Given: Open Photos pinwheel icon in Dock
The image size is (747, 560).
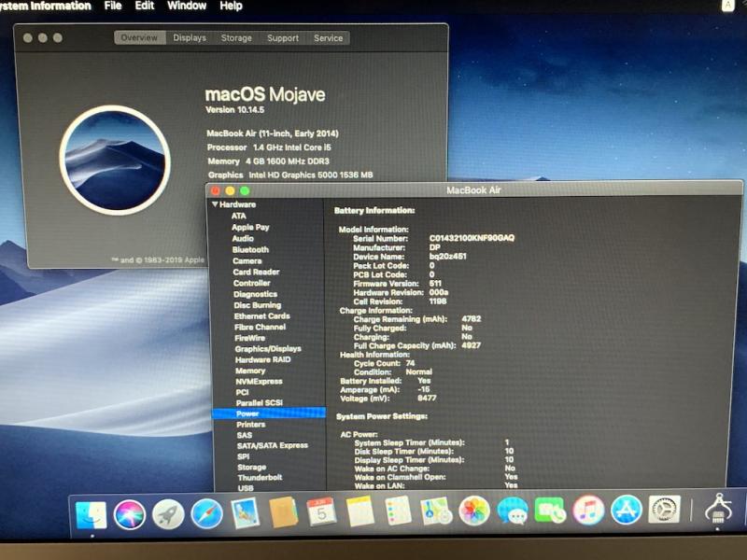Looking at the screenshot, I should click(x=474, y=511).
